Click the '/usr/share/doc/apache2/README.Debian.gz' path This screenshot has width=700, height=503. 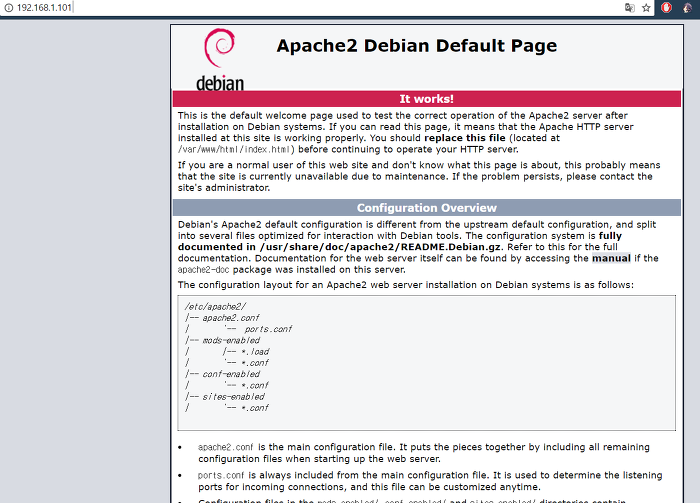click(x=380, y=247)
